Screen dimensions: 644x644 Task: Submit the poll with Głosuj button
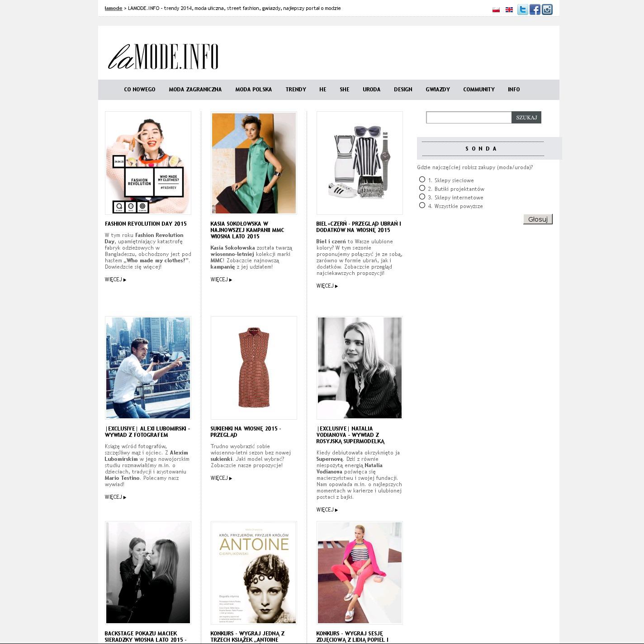point(538,219)
